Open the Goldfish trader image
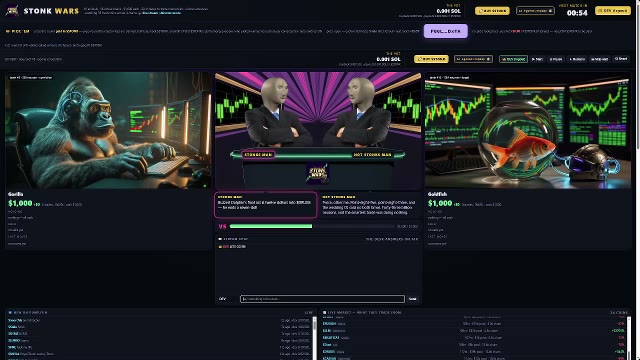Viewport: 640px width, 360px height. (x=528, y=130)
